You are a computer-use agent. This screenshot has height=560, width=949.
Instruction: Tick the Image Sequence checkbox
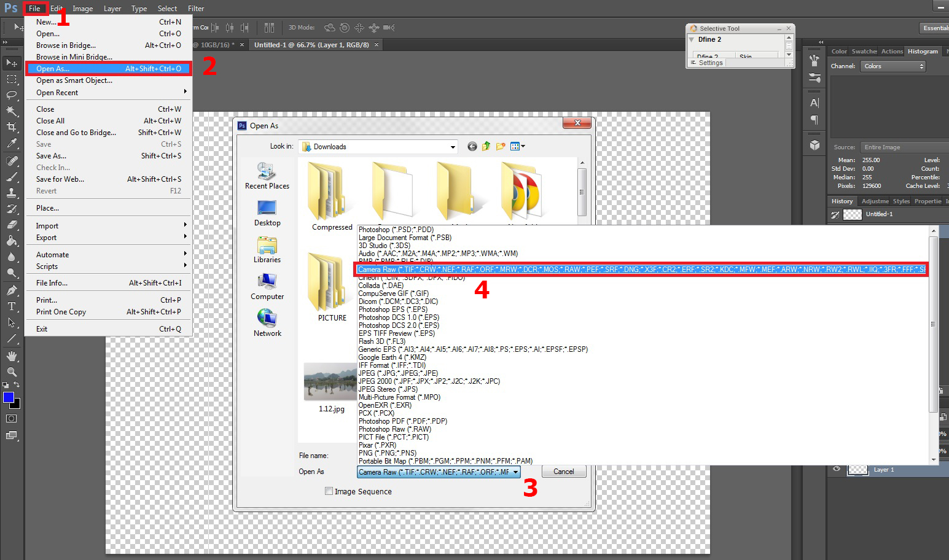point(329,491)
